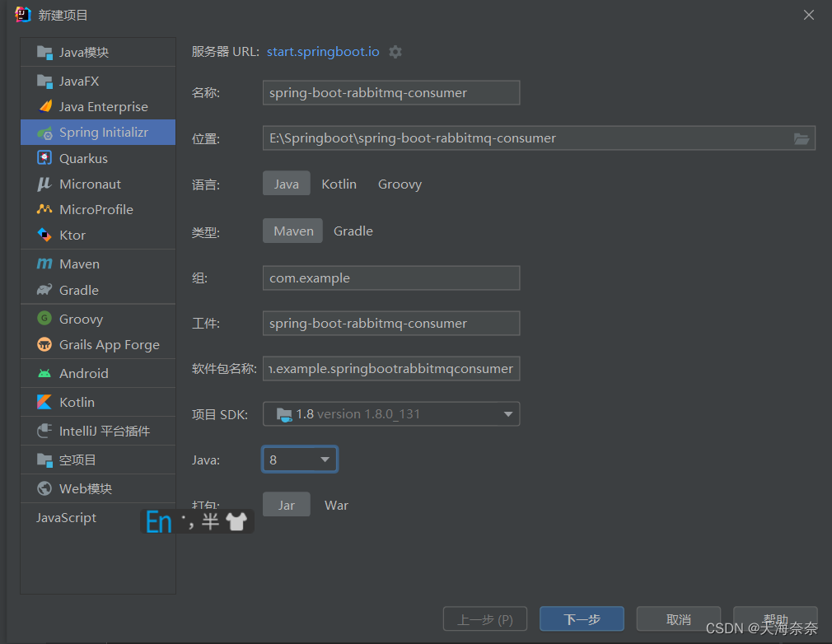Click the 帮助 help button
The width and height of the screenshot is (832, 644).
click(x=775, y=619)
